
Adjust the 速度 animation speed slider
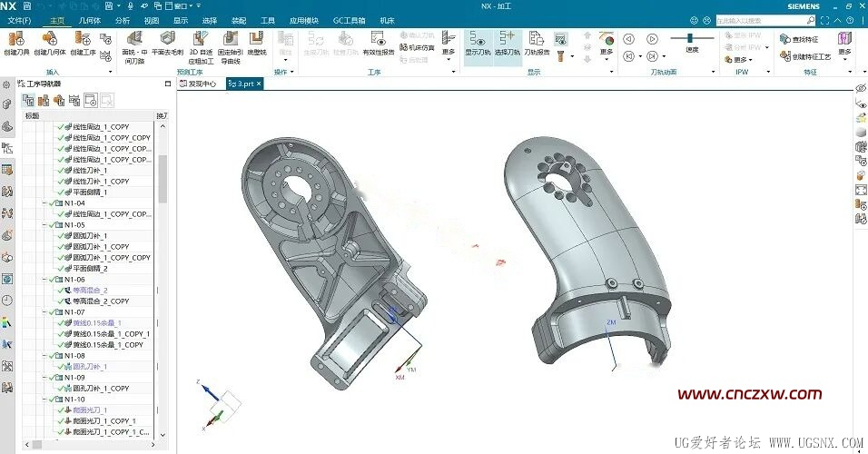690,38
